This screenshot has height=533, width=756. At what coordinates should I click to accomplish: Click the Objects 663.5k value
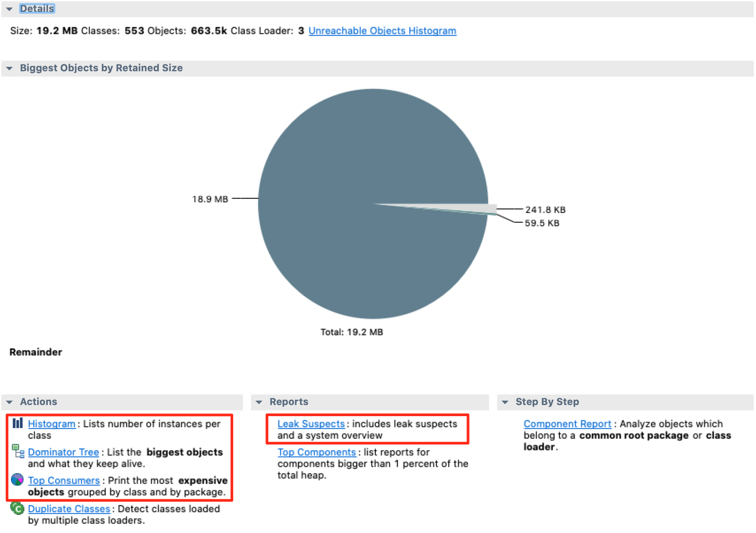point(209,31)
